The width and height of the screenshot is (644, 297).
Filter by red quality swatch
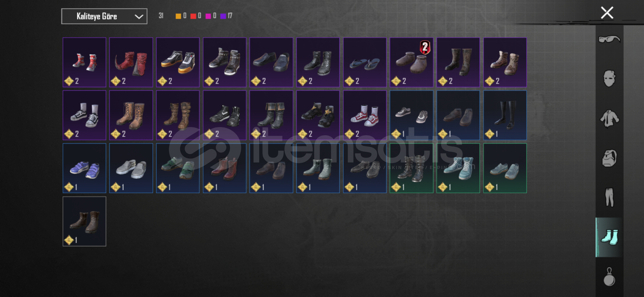193,16
